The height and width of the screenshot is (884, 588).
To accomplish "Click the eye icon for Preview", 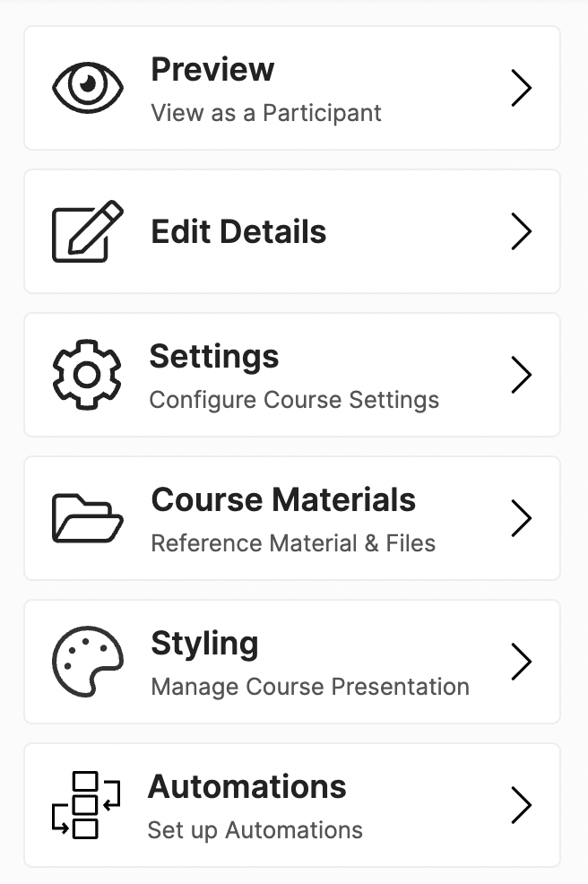I will click(x=87, y=87).
